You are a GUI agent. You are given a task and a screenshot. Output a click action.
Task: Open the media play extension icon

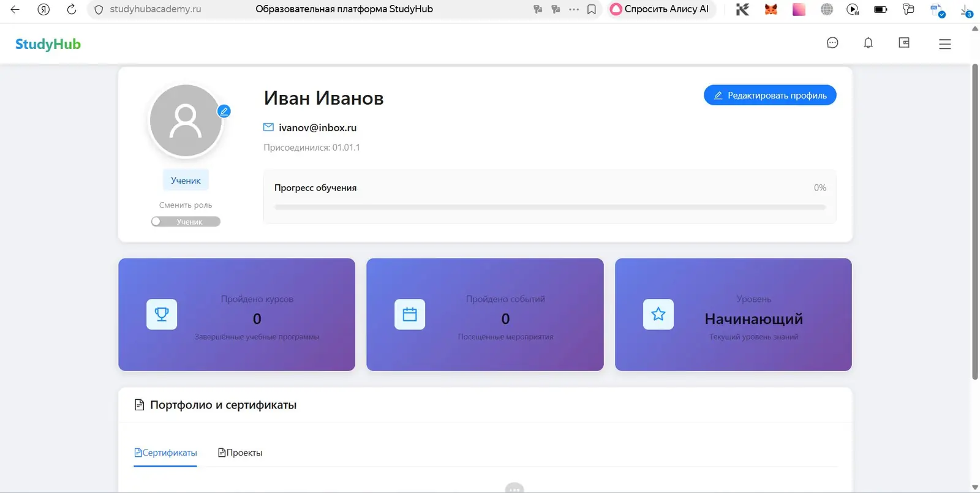point(853,9)
